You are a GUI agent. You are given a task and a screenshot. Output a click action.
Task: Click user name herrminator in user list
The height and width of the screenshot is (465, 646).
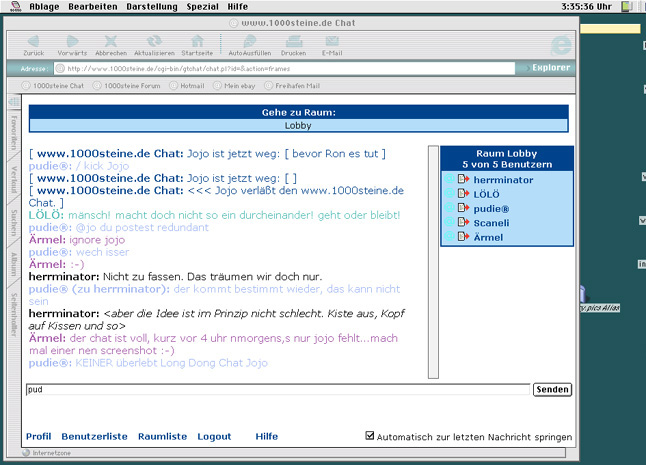tap(503, 180)
